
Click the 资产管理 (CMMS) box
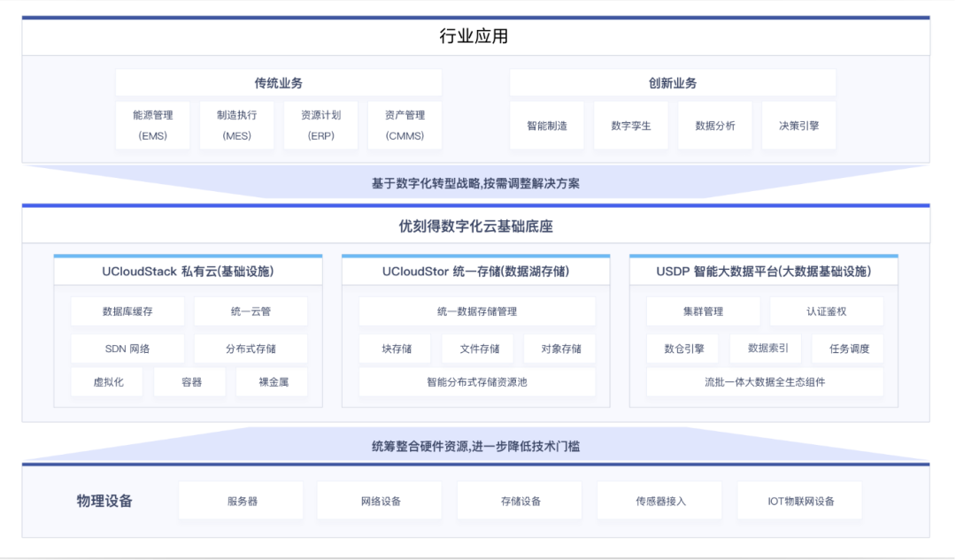point(405,126)
